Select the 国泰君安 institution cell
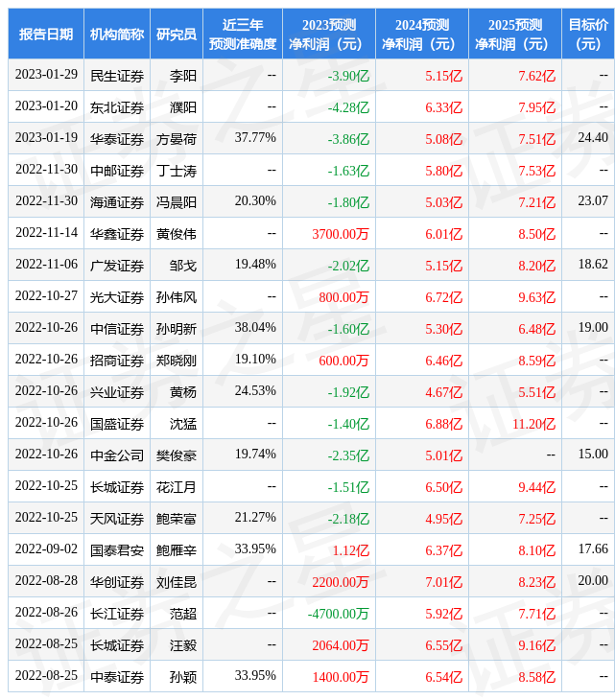Viewport: 615px width, 700px height. coord(117,550)
